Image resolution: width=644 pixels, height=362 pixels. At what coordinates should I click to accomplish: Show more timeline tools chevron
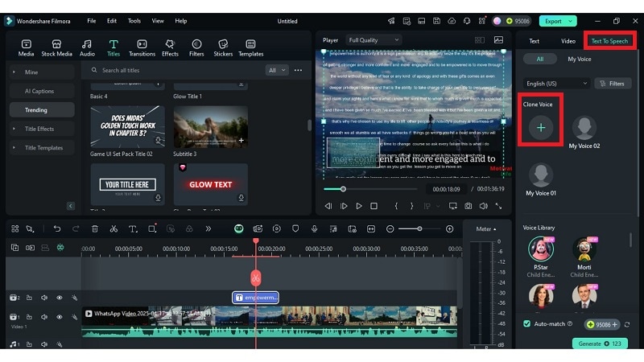(x=208, y=228)
